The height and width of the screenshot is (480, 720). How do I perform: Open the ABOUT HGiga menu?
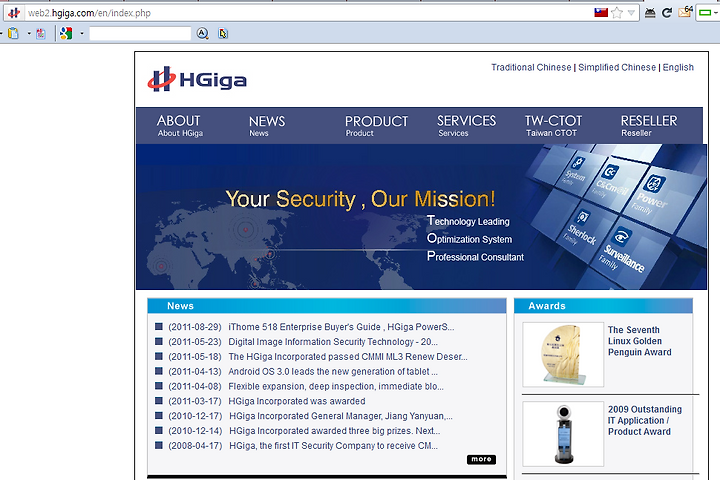coord(180,126)
